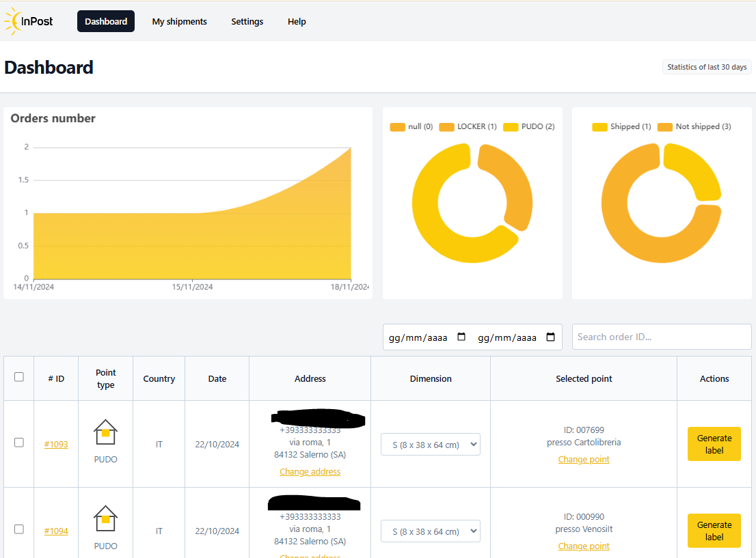Click the # ID column header
The image size is (756, 558).
(x=56, y=379)
